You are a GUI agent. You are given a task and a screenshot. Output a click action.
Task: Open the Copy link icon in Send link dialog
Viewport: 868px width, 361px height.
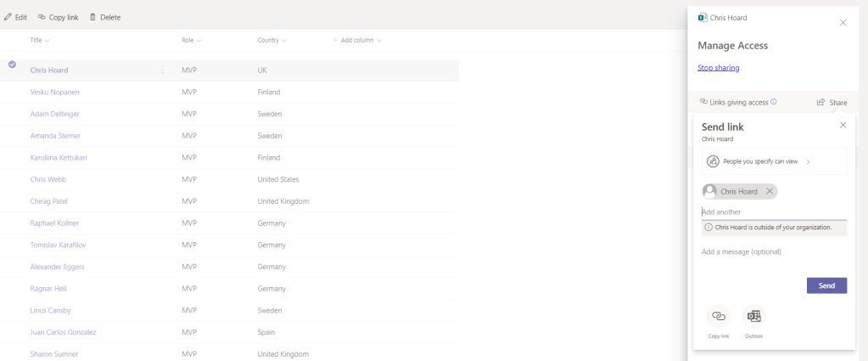pos(719,316)
